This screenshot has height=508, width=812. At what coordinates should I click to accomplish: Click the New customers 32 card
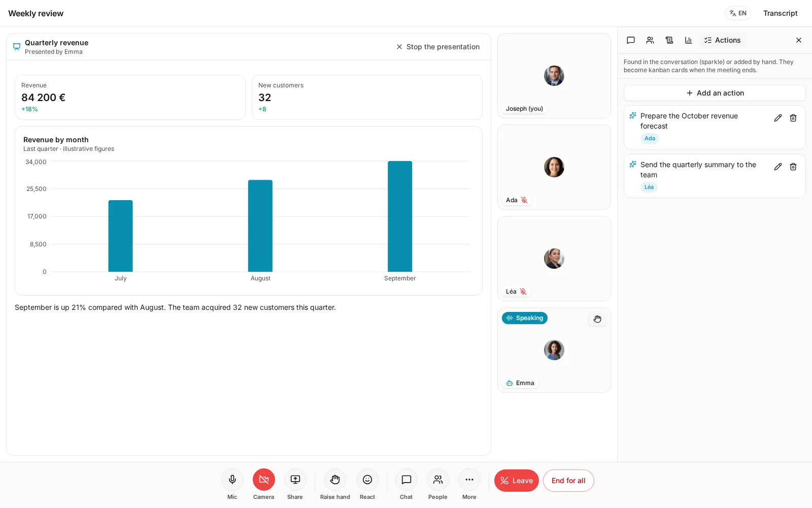pos(367,98)
